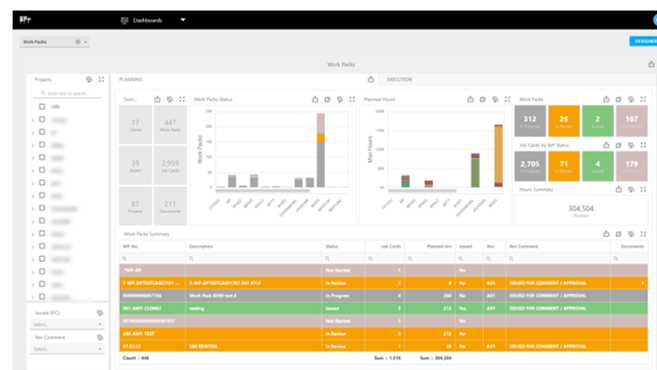
Task: Focus the Description column filter box
Action: (x=253, y=259)
